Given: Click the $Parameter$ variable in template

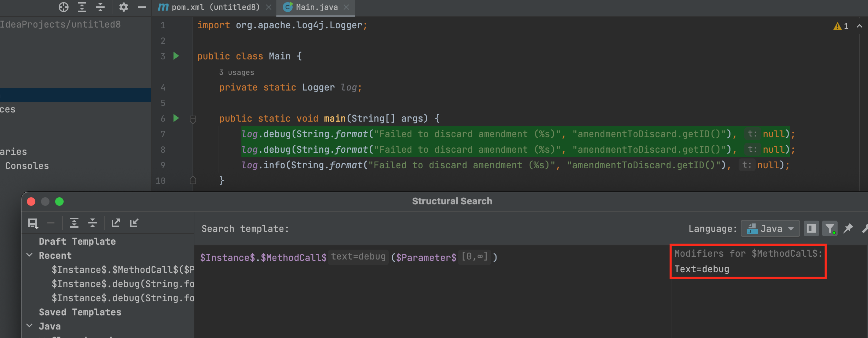Looking at the screenshot, I should 426,258.
